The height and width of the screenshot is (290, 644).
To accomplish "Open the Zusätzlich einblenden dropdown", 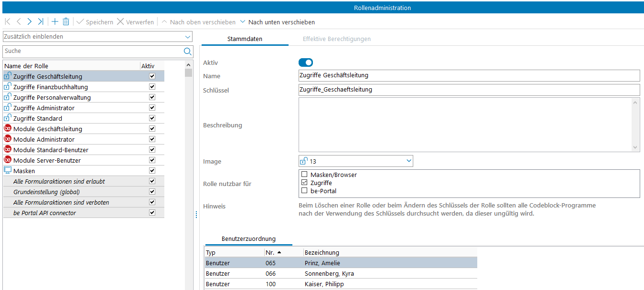I will (187, 37).
